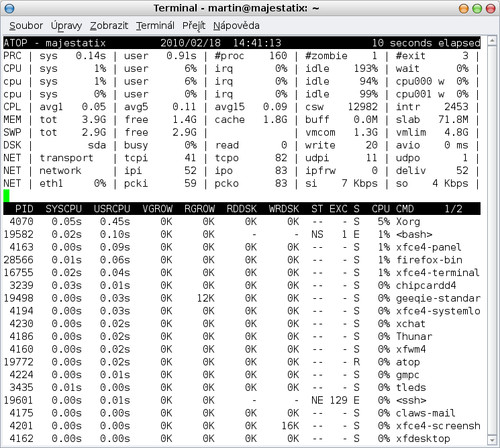The height and width of the screenshot is (448, 500).
Task: Open the Soubor menu
Action: click(26, 26)
